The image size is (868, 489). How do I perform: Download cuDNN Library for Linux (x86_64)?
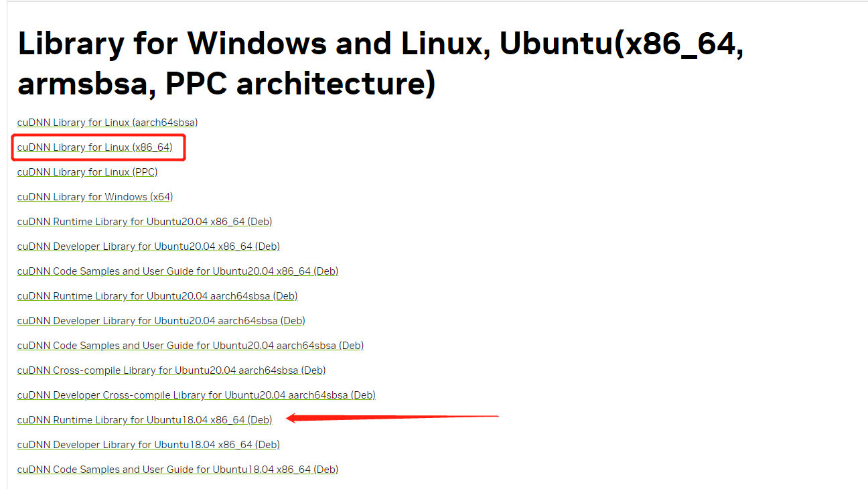[x=94, y=147]
